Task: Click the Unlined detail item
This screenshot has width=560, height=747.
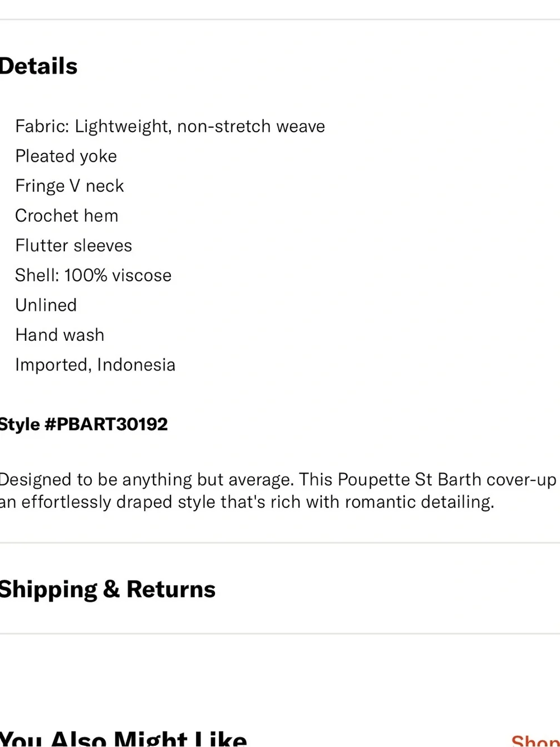Action: 46,305
